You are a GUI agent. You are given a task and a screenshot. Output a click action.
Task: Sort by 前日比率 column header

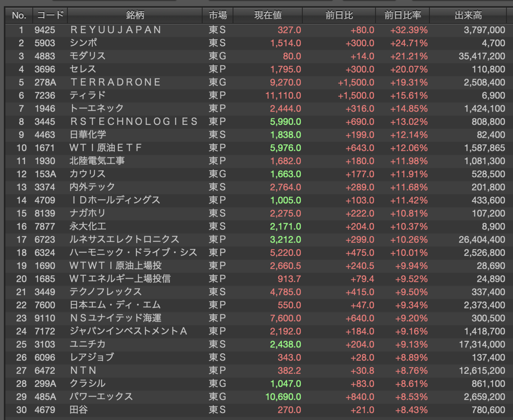tap(403, 15)
